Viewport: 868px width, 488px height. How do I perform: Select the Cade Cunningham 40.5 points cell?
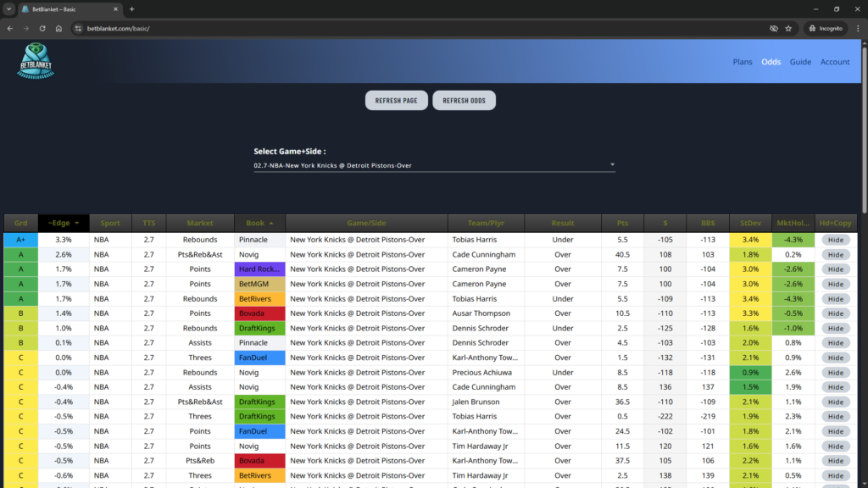622,254
